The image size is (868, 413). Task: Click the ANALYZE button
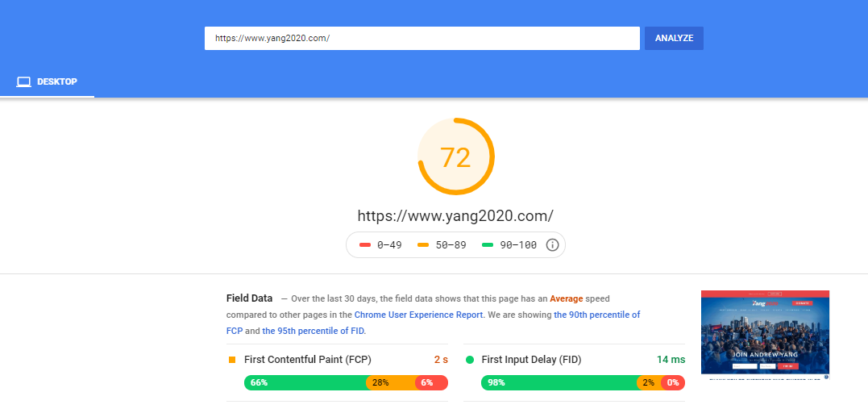point(674,38)
